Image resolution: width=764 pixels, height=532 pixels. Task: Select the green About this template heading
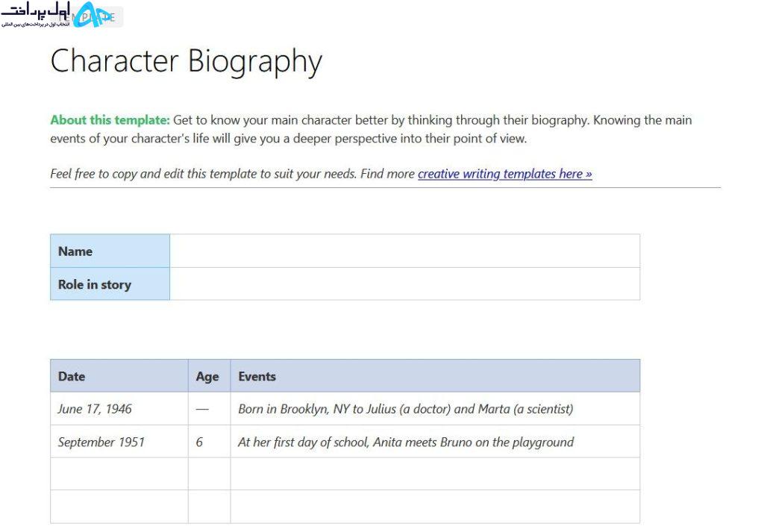coord(110,120)
